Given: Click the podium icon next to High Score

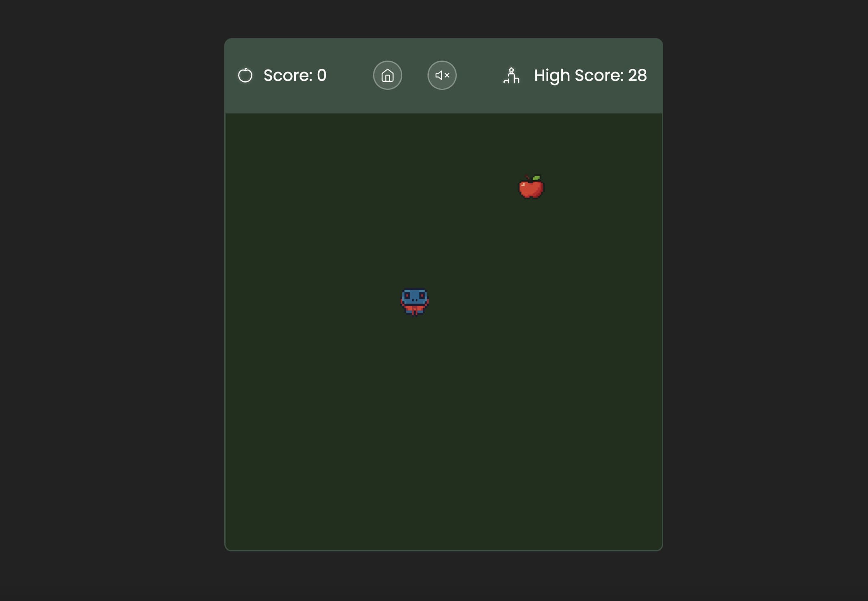Looking at the screenshot, I should (x=511, y=76).
